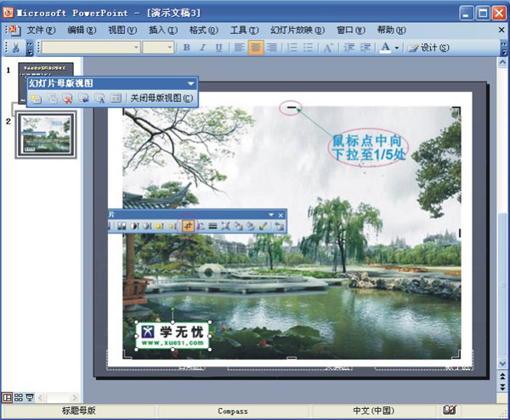The height and width of the screenshot is (420, 510).
Task: Delete master icon with red X
Action: 68,99
